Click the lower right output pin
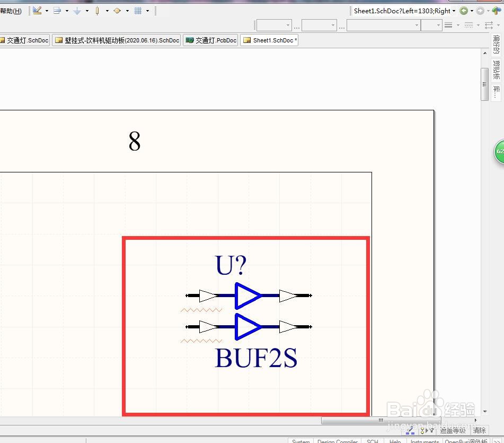The width and height of the screenshot is (504, 443). click(296, 327)
